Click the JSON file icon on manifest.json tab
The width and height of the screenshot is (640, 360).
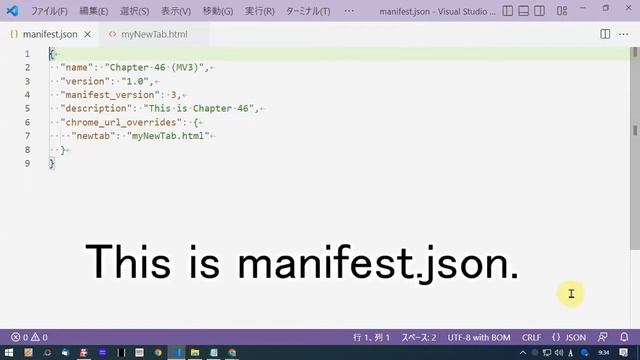(x=14, y=34)
